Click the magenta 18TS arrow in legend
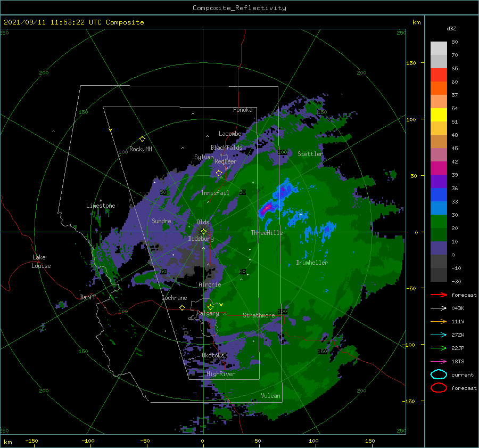 coord(439,362)
